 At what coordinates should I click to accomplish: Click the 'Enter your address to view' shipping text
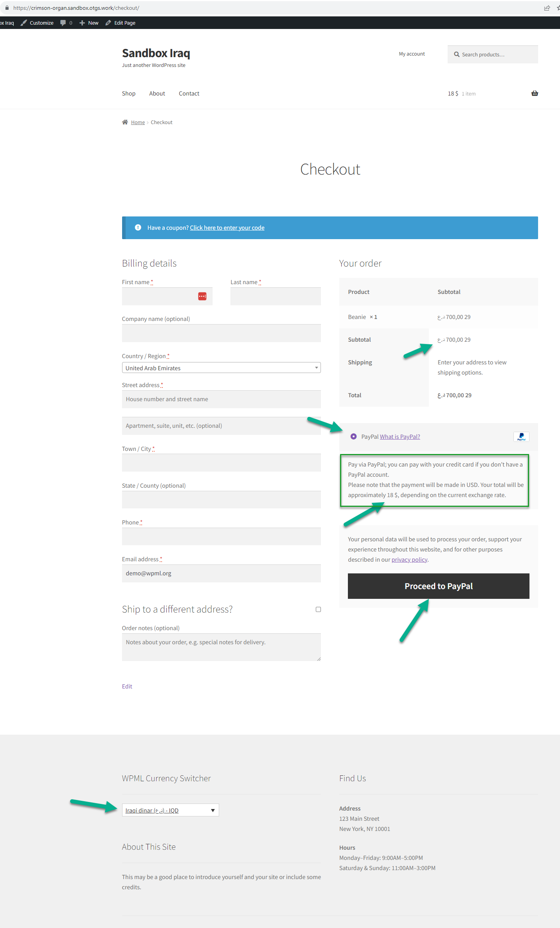click(472, 362)
